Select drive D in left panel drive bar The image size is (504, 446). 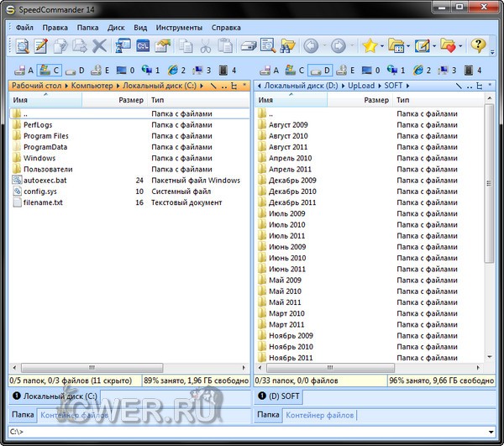coord(75,70)
